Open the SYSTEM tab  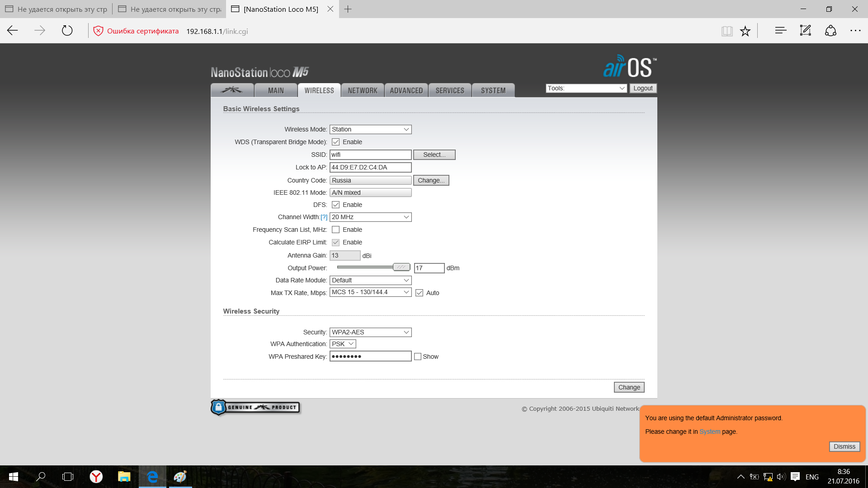tap(493, 90)
